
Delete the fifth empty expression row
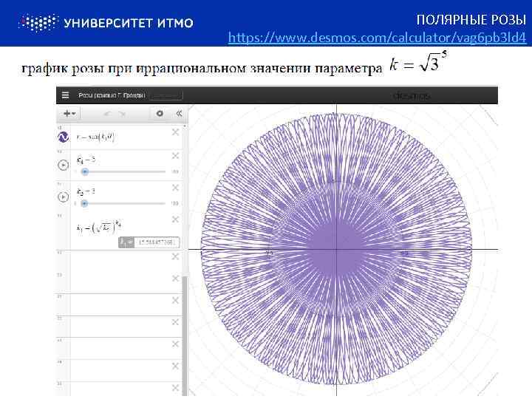175,344
